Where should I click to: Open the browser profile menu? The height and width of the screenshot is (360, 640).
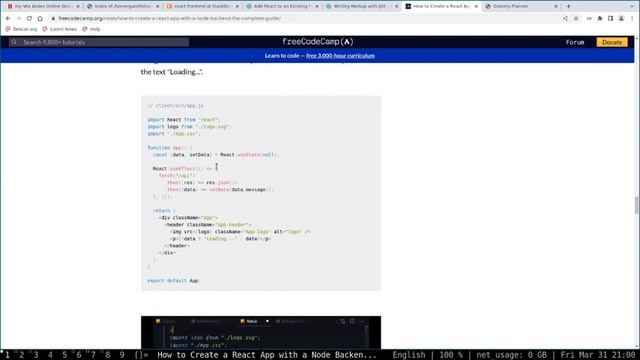click(621, 18)
